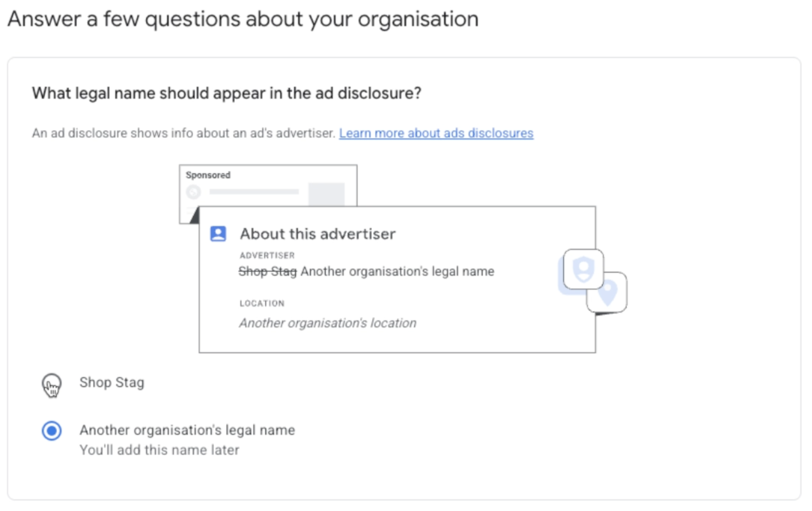Image resolution: width=812 pixels, height=511 pixels.
Task: Click the About this advertiser heading
Action: tap(318, 233)
